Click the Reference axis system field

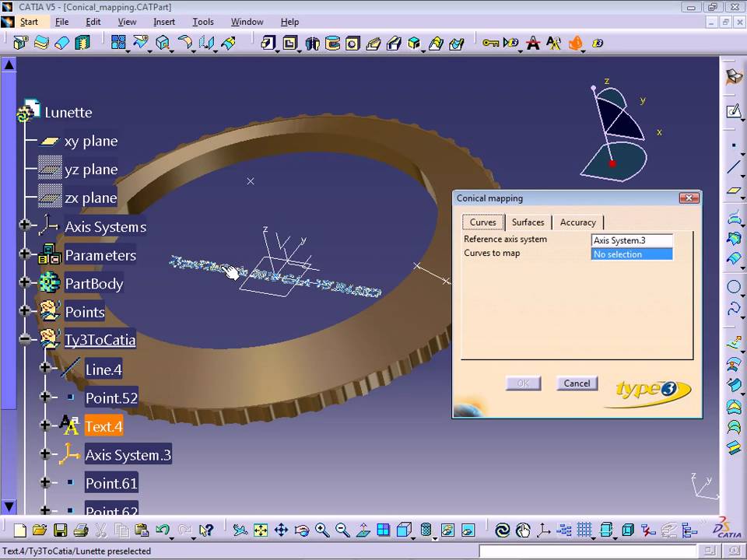[x=632, y=240]
